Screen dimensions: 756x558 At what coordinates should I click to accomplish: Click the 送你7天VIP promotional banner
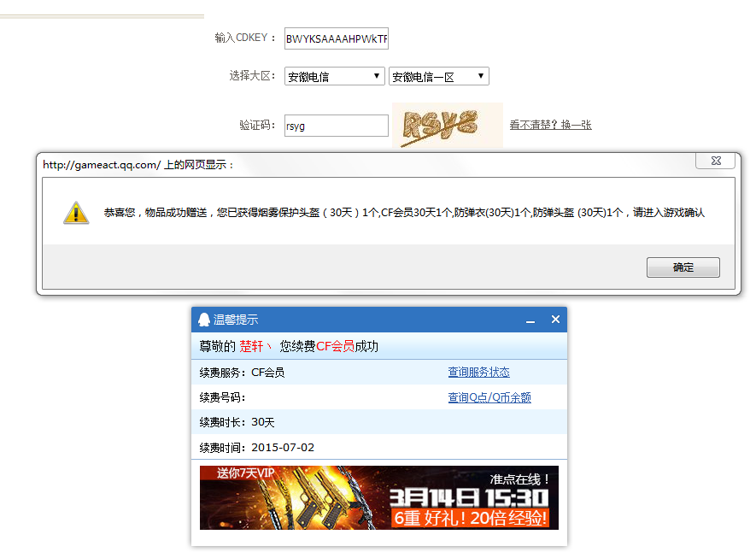pos(379,497)
